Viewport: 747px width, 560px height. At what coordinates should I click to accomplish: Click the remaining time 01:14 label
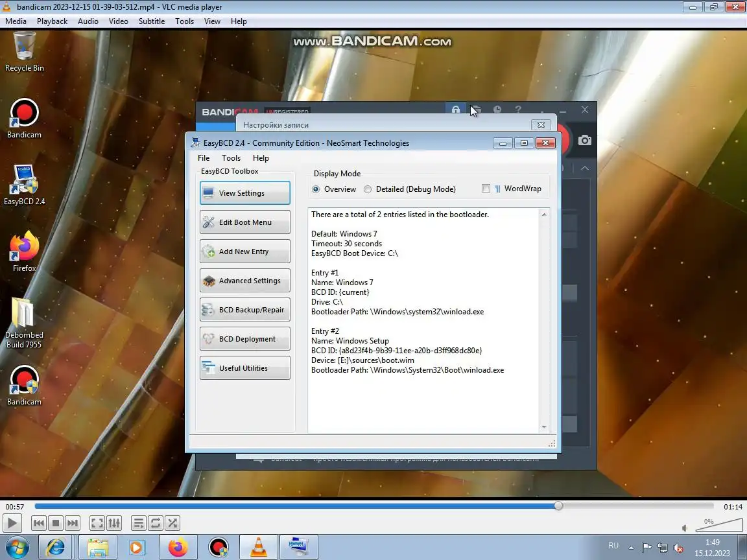[733, 507]
